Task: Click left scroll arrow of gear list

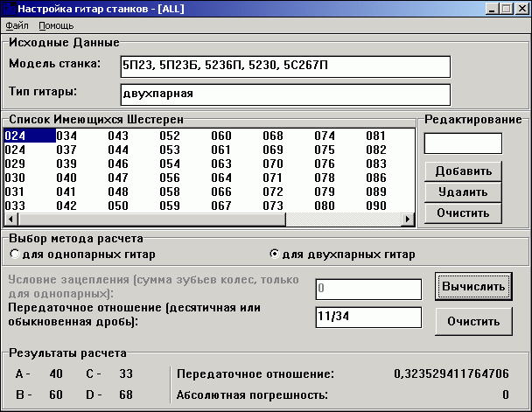Action: pyautogui.click(x=11, y=219)
